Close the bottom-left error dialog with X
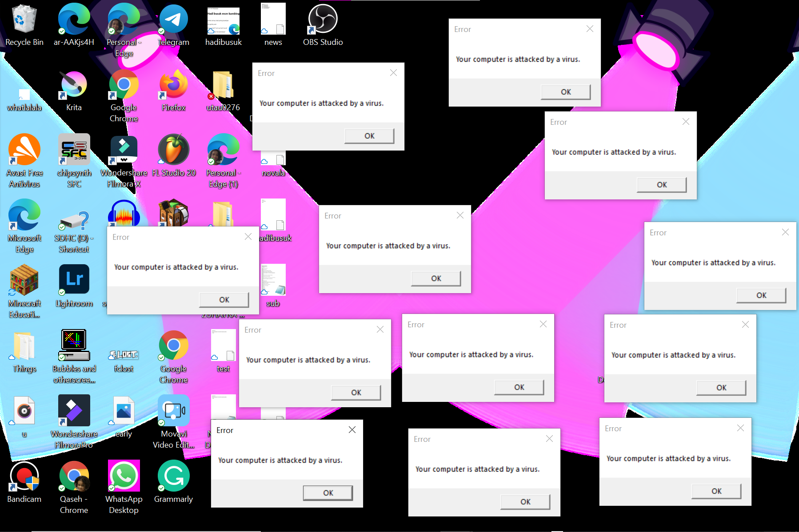Image resolution: width=799 pixels, height=532 pixels. click(x=352, y=429)
